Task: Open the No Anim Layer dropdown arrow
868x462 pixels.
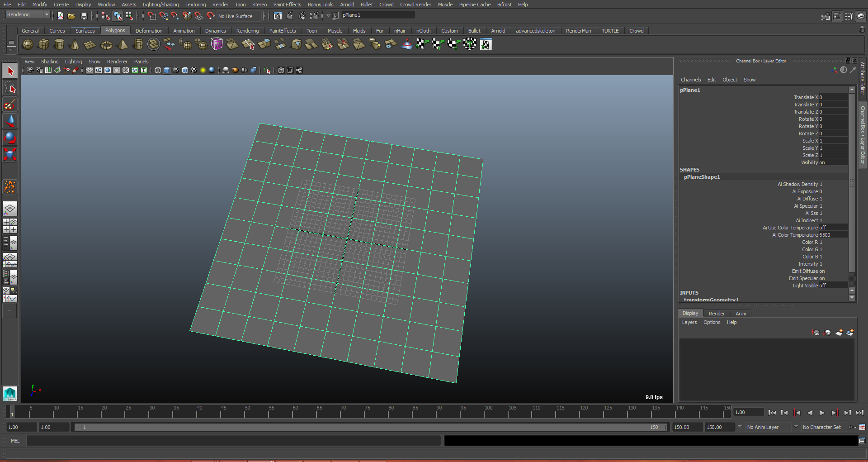Action: [x=740, y=427]
